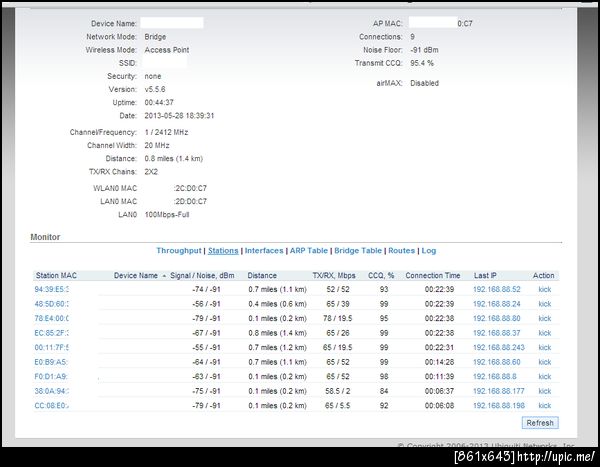
Task: Kick the station at 192.168.88.24
Action: (x=545, y=304)
